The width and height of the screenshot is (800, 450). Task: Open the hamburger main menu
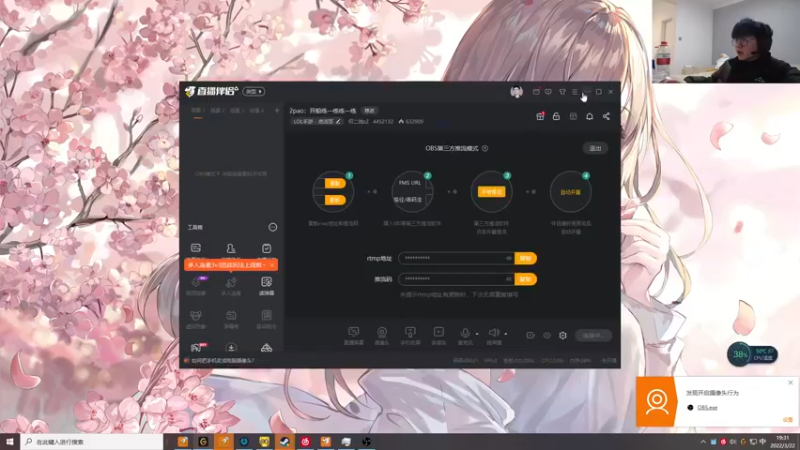[575, 92]
